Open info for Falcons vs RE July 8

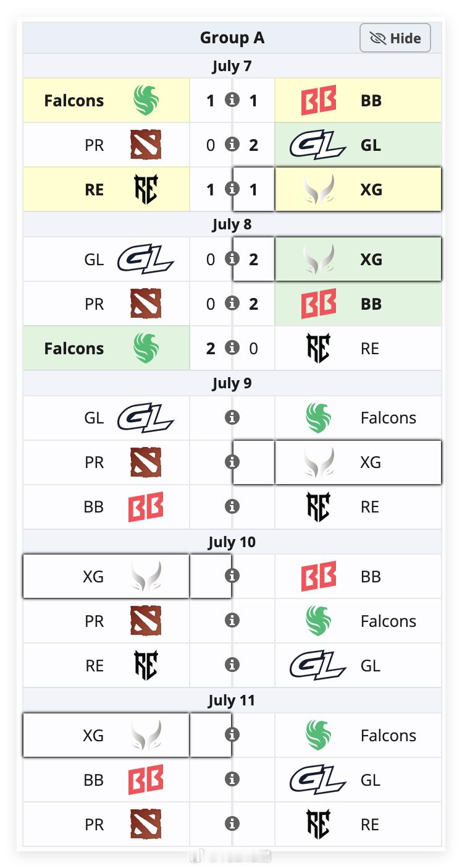point(232,347)
